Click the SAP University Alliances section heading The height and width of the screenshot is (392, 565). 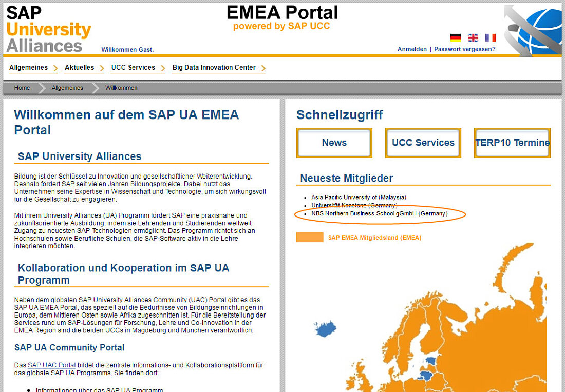(x=80, y=156)
